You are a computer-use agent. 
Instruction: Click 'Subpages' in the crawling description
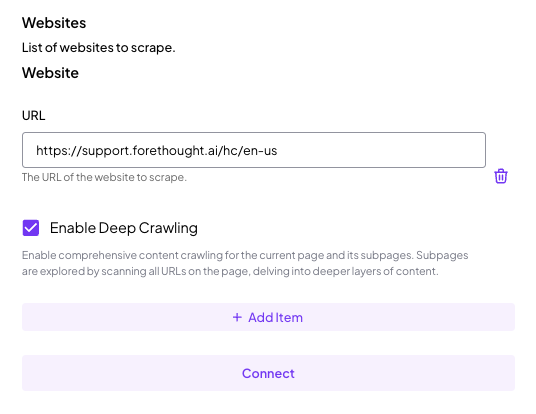tap(442, 255)
